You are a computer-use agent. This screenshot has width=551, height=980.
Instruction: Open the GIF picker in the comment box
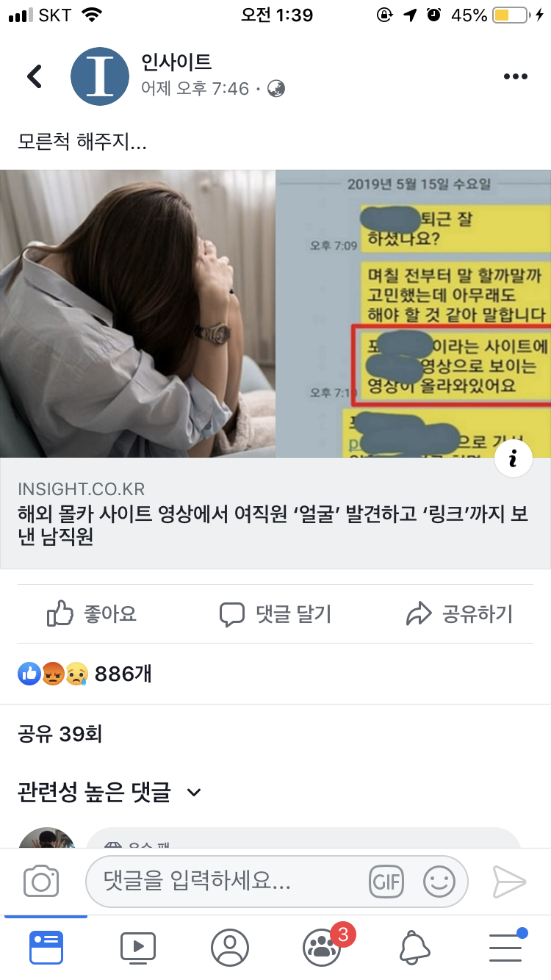pyautogui.click(x=386, y=881)
